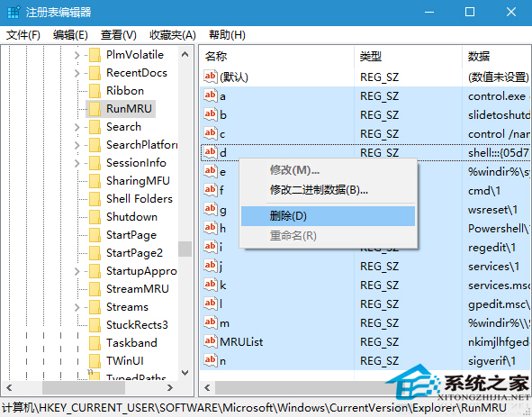Expand the RecentDocs key
The image size is (532, 417).
pos(77,73)
